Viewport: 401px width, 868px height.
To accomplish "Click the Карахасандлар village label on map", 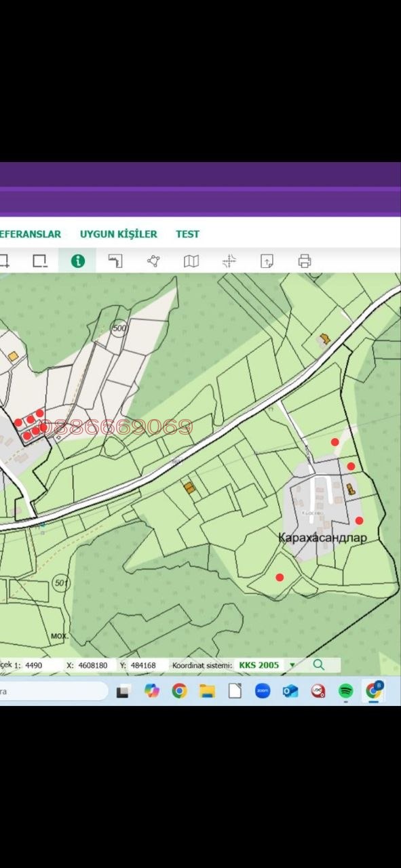I will coord(322,538).
